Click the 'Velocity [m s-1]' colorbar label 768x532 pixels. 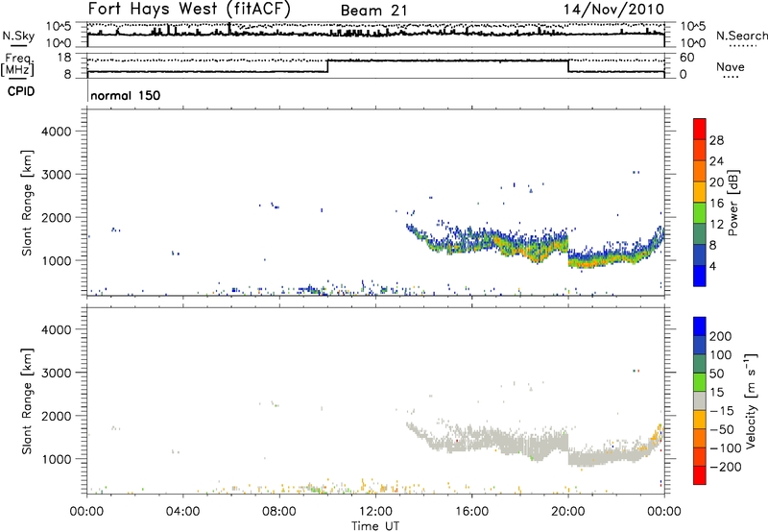click(750, 400)
